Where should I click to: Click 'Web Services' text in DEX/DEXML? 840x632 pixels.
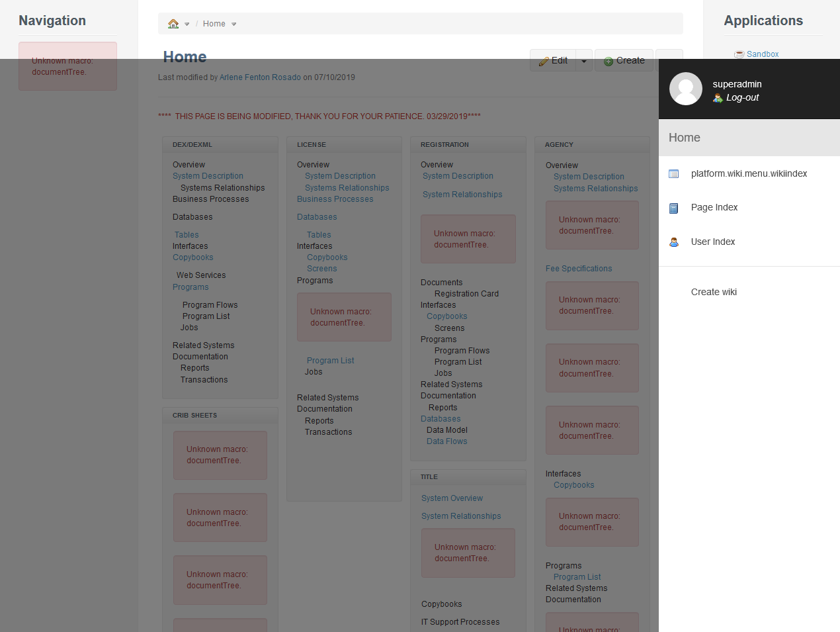click(201, 275)
